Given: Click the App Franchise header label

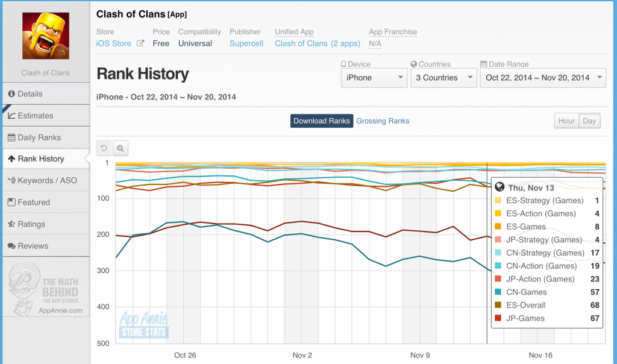Looking at the screenshot, I should [x=393, y=31].
